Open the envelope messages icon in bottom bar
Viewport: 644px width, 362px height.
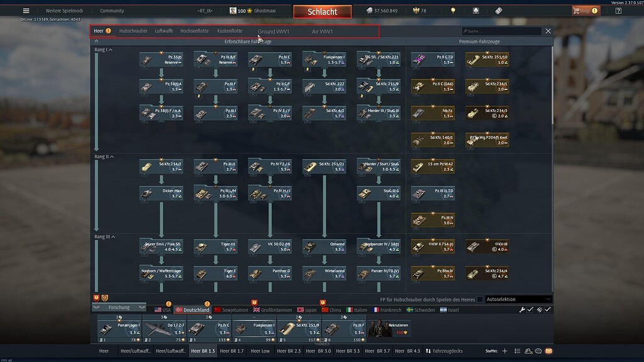click(x=550, y=351)
